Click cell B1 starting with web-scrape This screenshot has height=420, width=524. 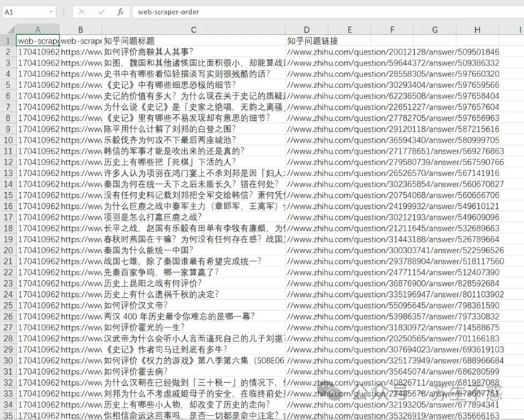coord(81,41)
